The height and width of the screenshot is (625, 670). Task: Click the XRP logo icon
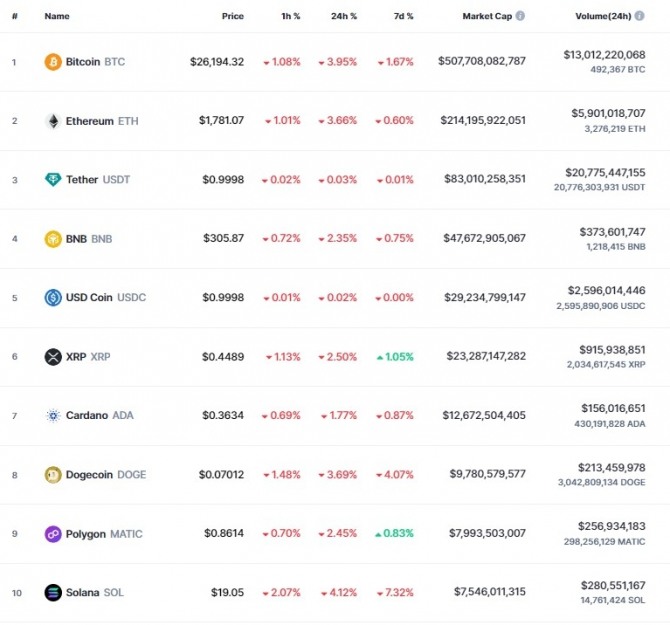point(53,357)
